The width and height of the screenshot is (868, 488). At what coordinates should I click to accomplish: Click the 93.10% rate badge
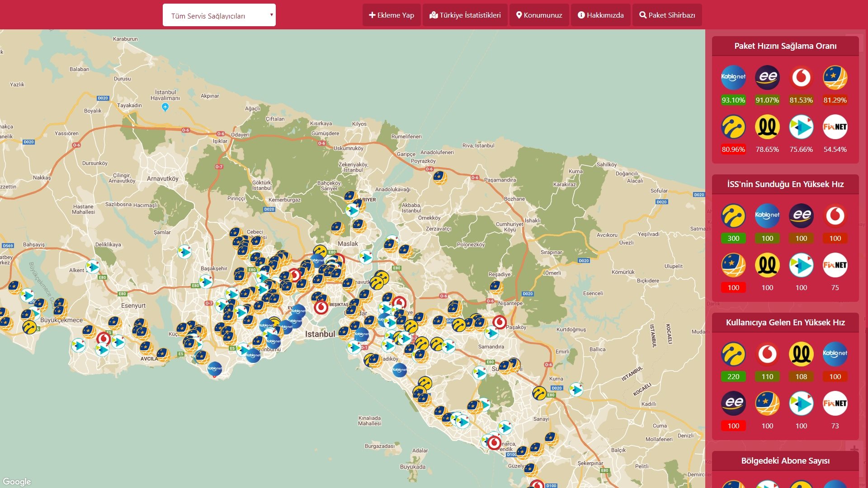733,100
